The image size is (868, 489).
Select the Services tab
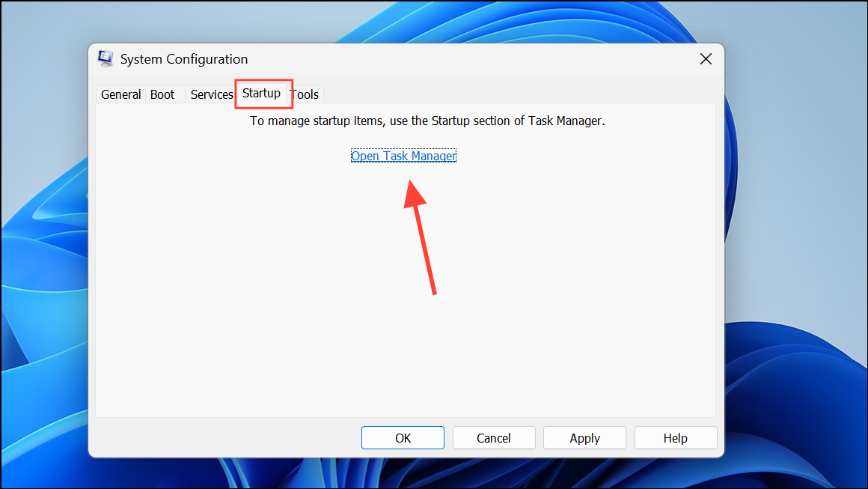[212, 94]
